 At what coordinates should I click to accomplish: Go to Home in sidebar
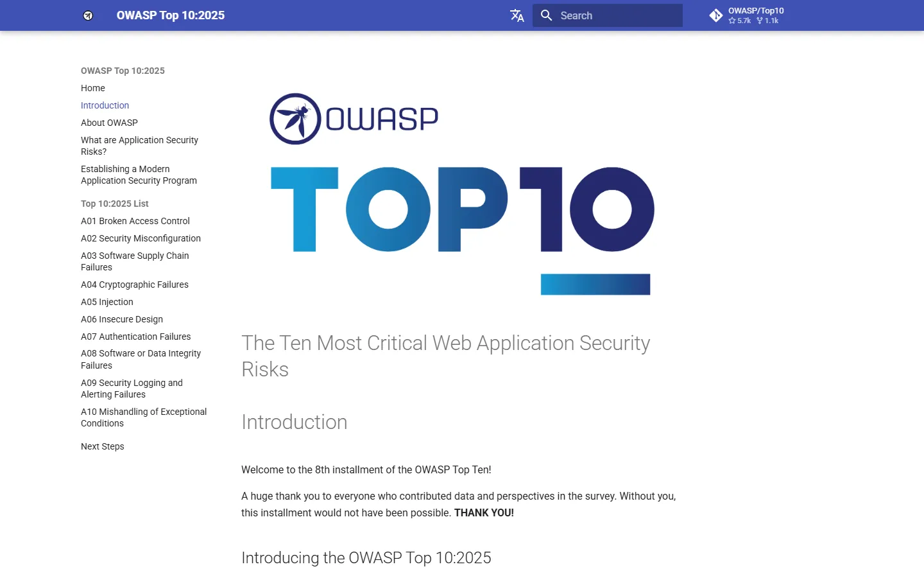(x=93, y=88)
